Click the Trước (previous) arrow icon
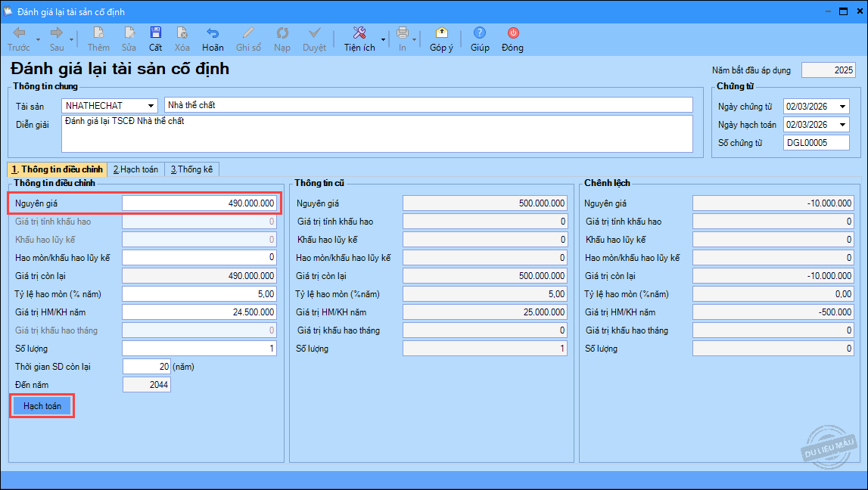The width and height of the screenshot is (868, 490). click(19, 33)
